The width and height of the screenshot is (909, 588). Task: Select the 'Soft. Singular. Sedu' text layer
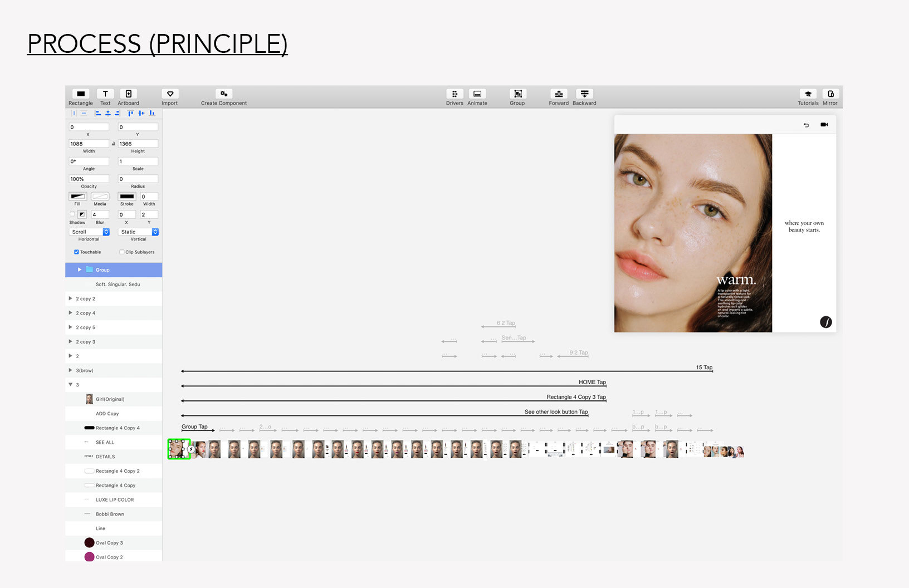tap(114, 284)
